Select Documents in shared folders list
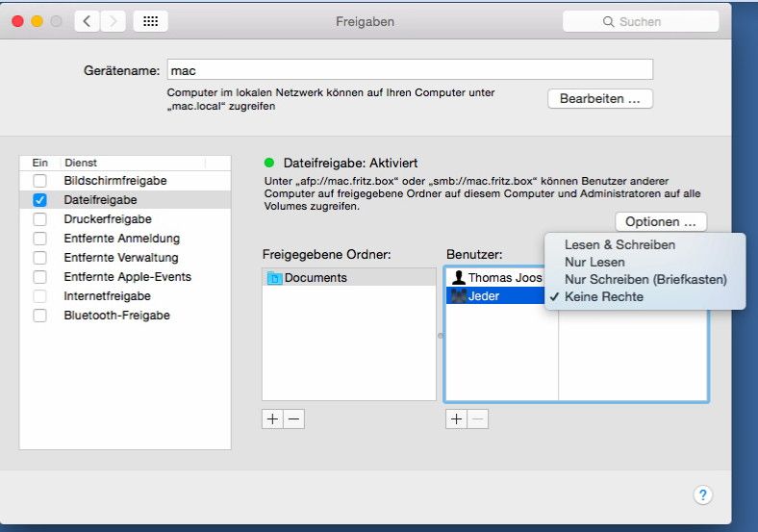Viewport: 758px width, 532px height. [x=349, y=278]
